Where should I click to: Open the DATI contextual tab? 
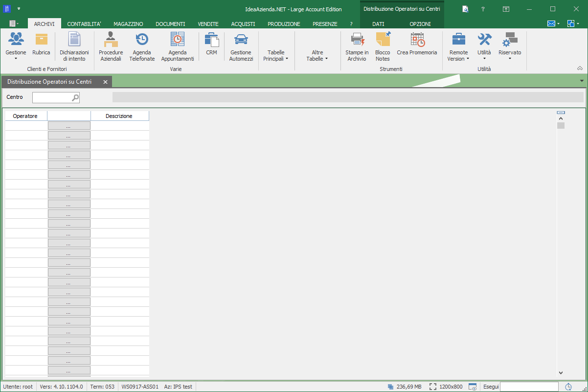378,23
